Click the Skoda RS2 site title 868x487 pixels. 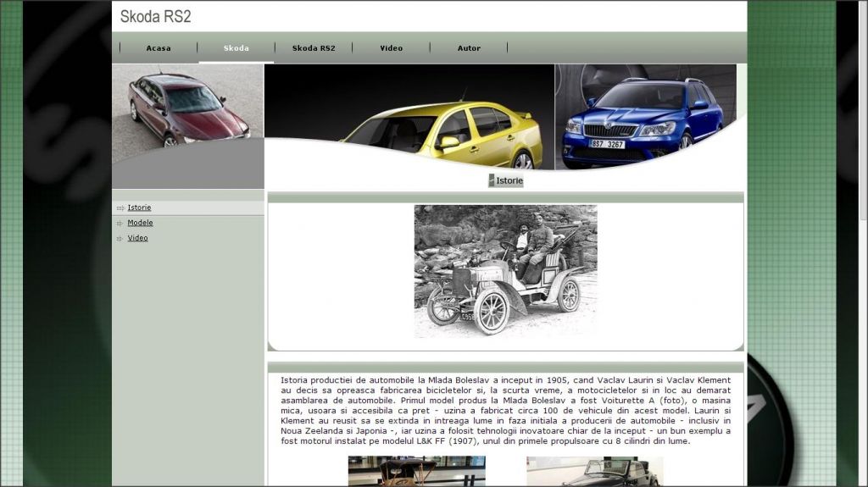[155, 16]
